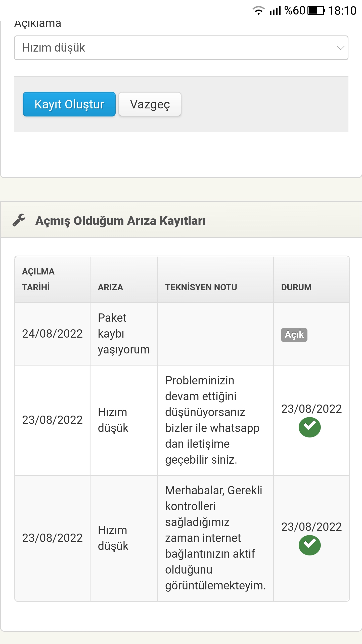Click green checkmark in the last table row

(x=309, y=545)
